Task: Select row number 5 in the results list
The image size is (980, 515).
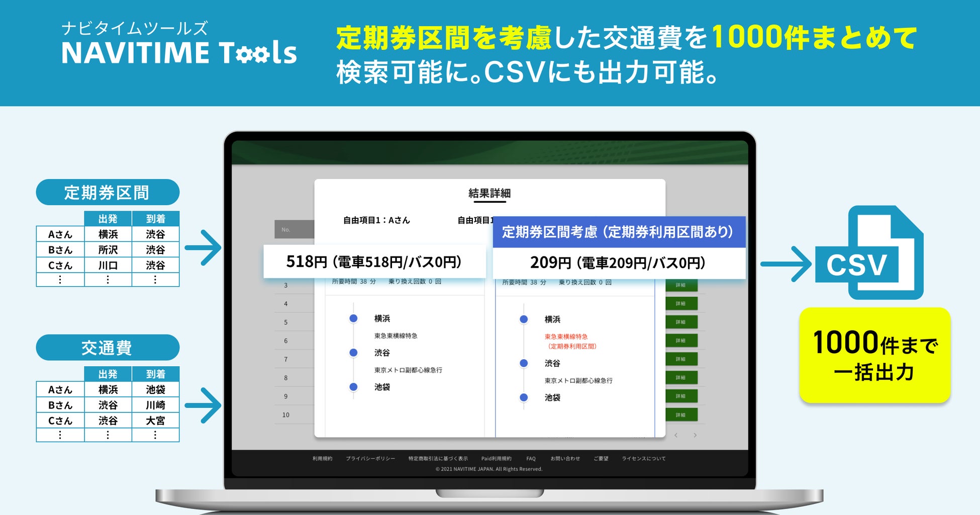Action: (x=286, y=322)
